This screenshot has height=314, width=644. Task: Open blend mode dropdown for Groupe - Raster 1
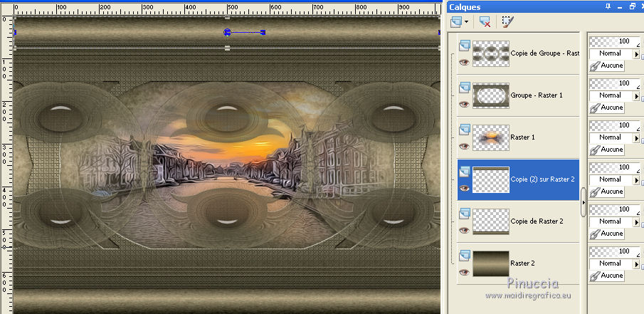click(637, 95)
